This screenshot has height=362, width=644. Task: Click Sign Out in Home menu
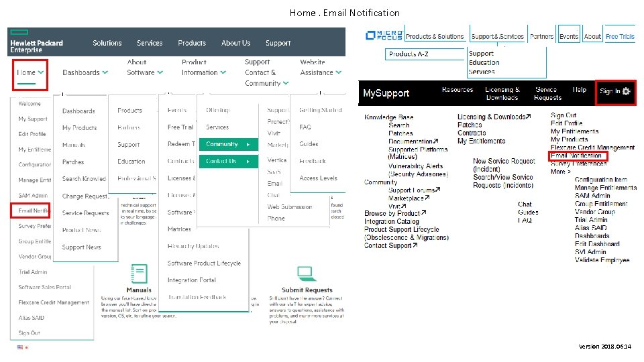pyautogui.click(x=29, y=333)
